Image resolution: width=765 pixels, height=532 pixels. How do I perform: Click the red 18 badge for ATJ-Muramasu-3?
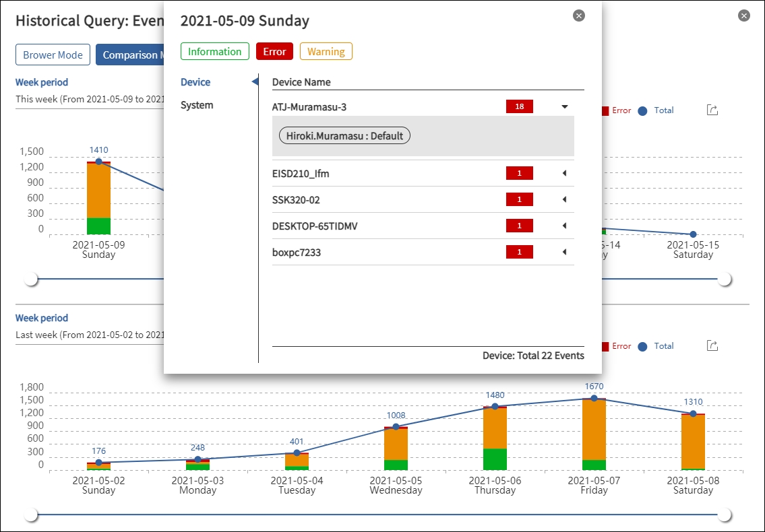519,106
